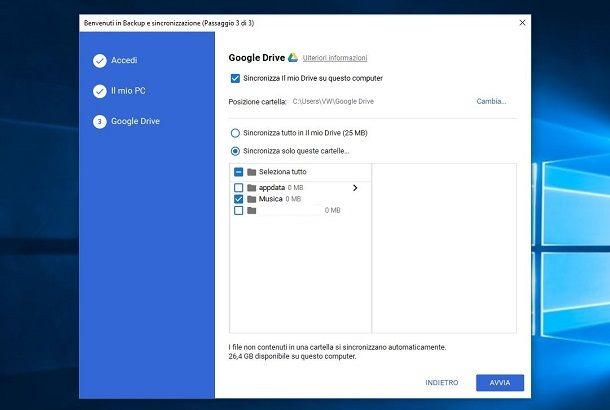Uncheck the Musica folder checkbox
The width and height of the screenshot is (610, 410).
tap(238, 199)
